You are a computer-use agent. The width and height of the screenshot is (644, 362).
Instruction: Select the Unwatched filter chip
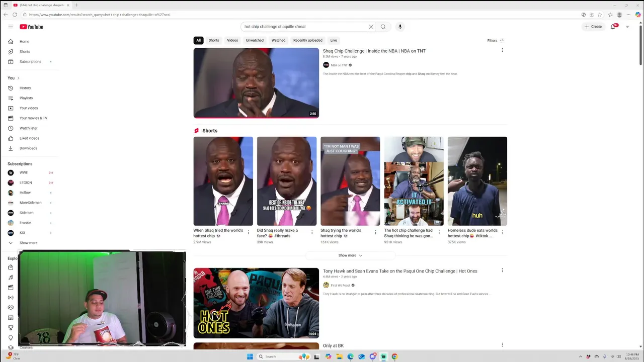pos(255,40)
